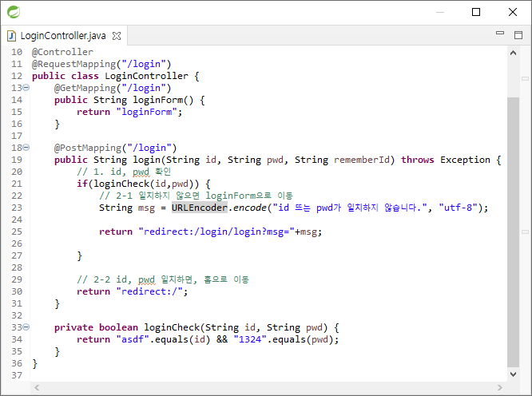Click the top overview ruler marker
This screenshot has width=532, height=396.
click(x=526, y=79)
